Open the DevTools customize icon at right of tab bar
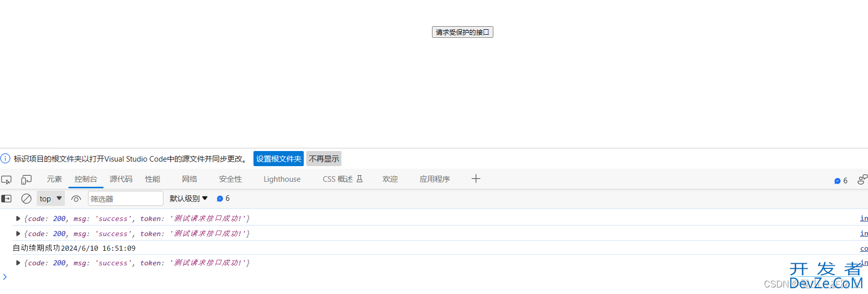Screen dimensions: 868x294 pyautogui.click(x=862, y=180)
